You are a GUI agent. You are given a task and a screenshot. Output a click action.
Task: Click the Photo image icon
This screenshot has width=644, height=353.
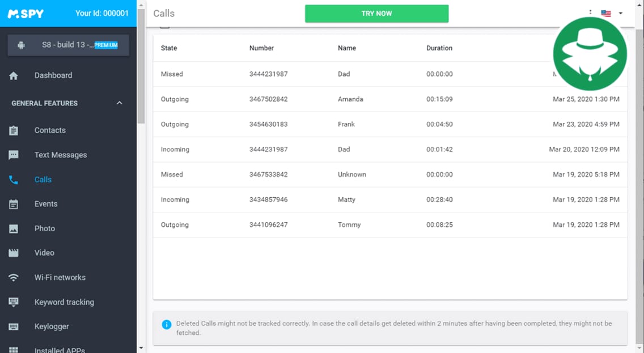[14, 229]
